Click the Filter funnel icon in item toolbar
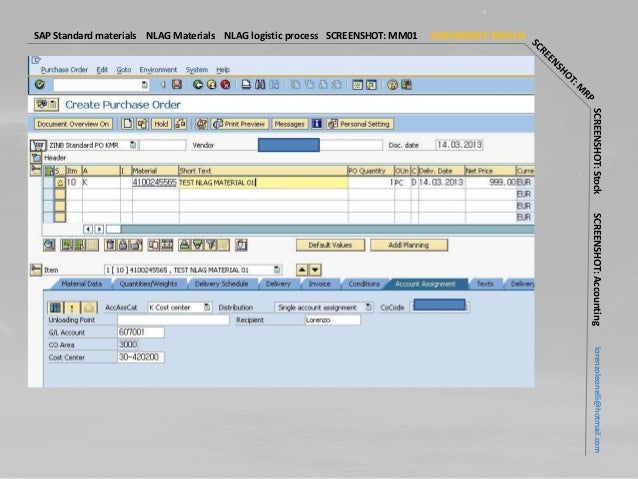This screenshot has width=638, height=479. pos(211,245)
